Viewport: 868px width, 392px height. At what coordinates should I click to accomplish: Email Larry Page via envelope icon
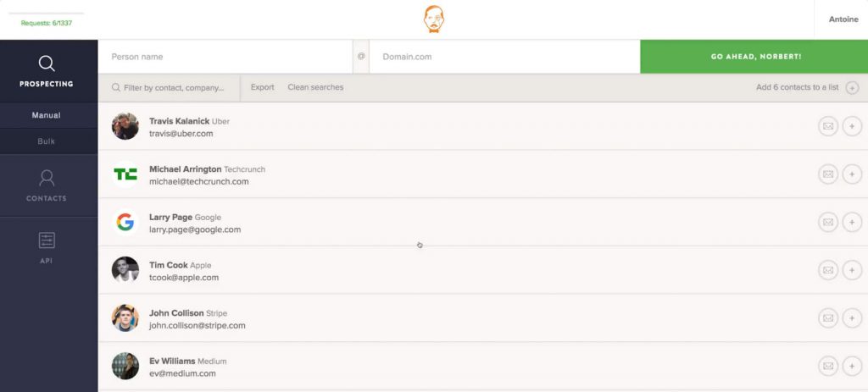click(827, 223)
